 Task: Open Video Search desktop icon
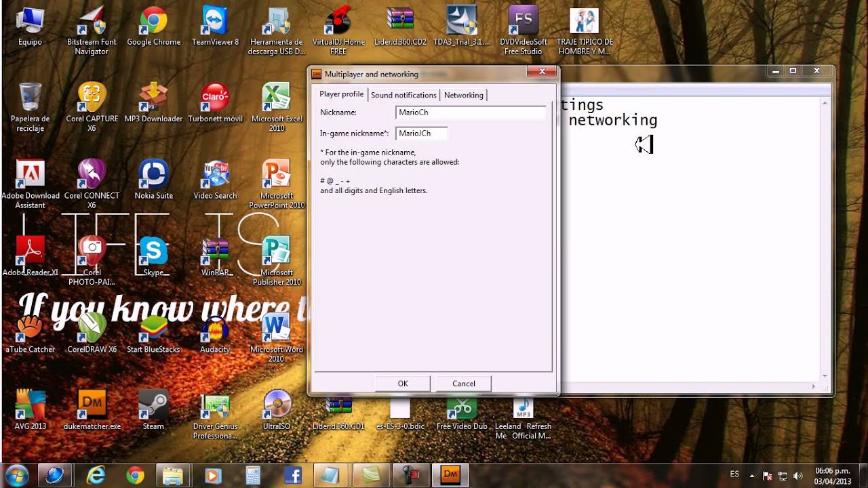click(215, 180)
